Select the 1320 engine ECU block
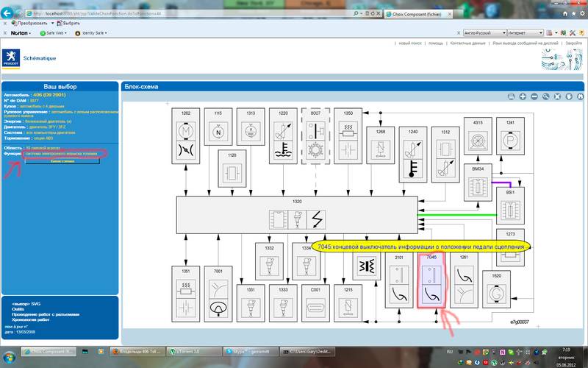This screenshot has height=368, width=588. 297,216
